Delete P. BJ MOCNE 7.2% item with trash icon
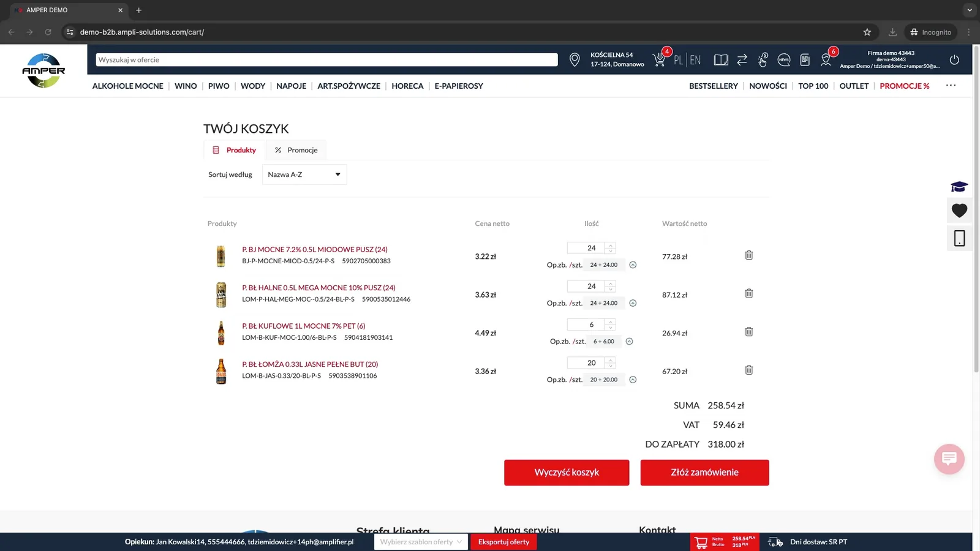This screenshot has width=980, height=551. point(748,255)
